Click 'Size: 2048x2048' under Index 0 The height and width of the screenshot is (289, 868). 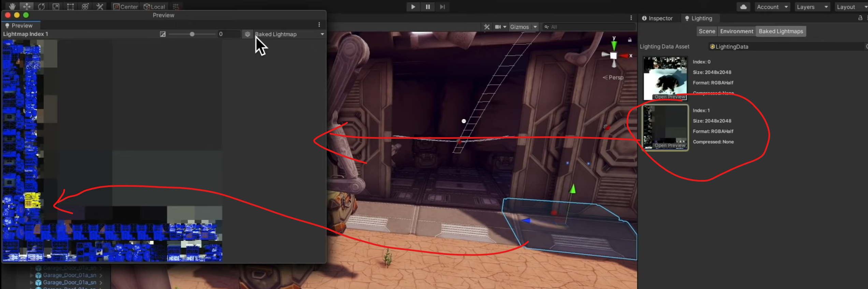coord(712,72)
